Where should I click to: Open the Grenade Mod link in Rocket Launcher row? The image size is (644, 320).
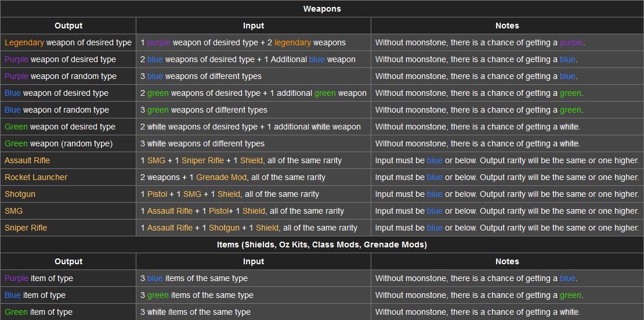pyautogui.click(x=222, y=177)
